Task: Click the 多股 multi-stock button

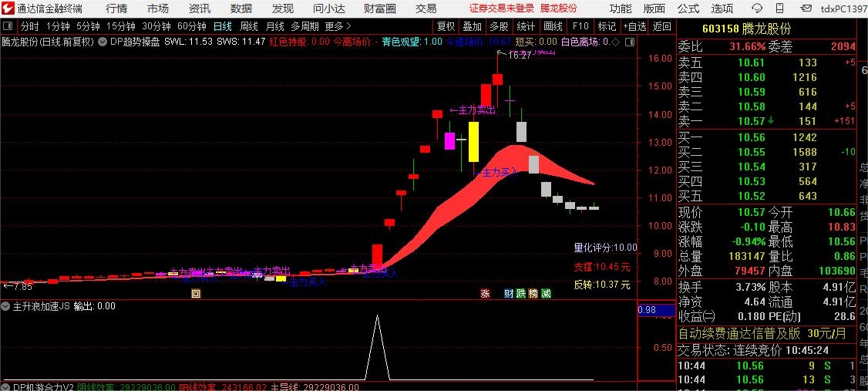Action: [499, 26]
